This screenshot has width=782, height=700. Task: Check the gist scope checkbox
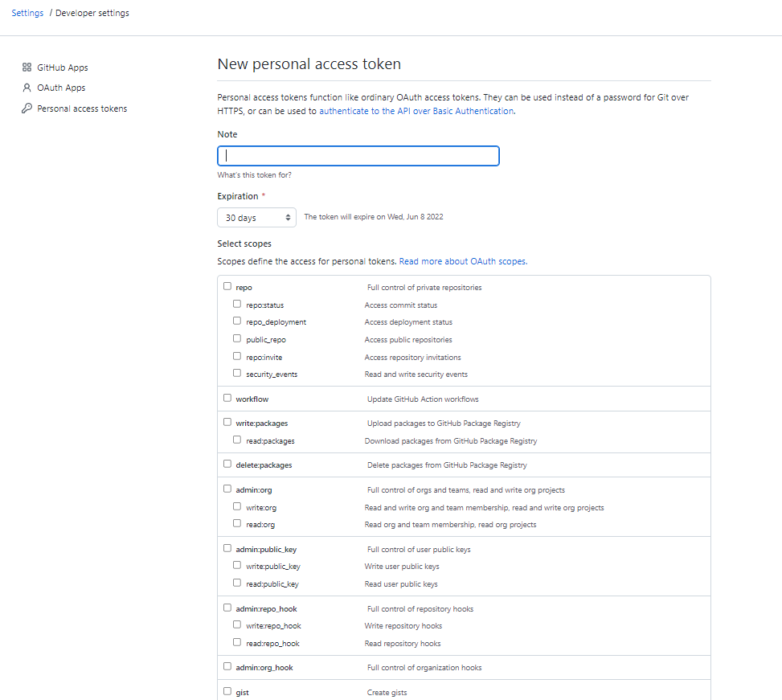tap(227, 690)
